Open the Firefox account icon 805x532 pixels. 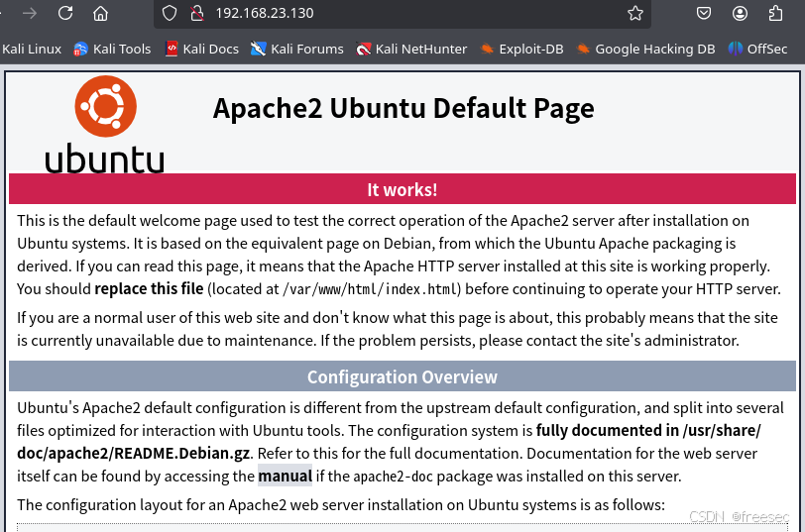point(740,13)
